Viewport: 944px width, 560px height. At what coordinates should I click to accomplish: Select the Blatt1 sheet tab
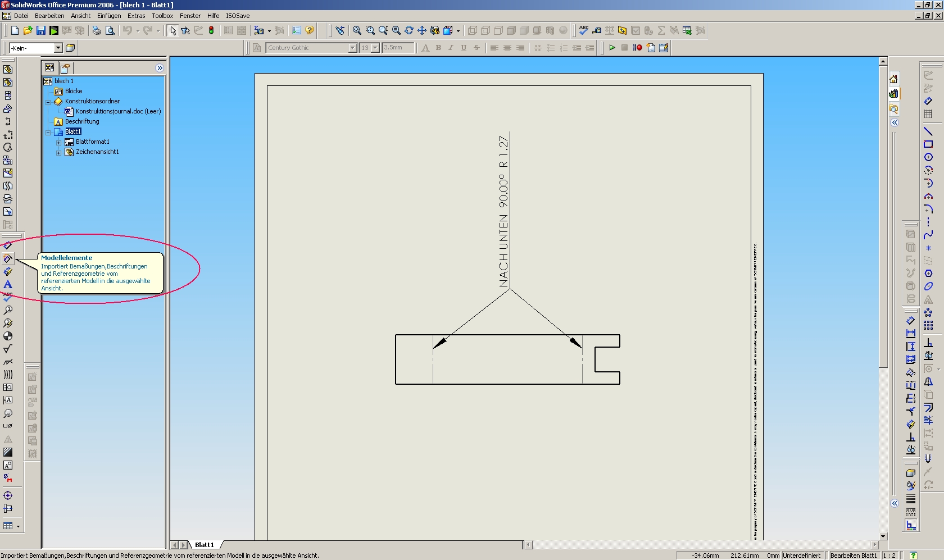pyautogui.click(x=204, y=545)
